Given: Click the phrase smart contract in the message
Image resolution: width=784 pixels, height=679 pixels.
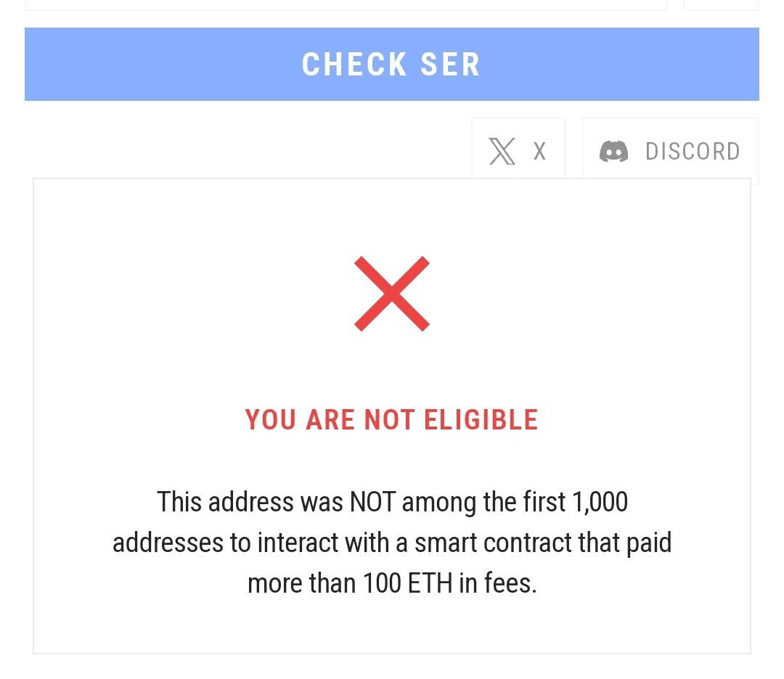Looking at the screenshot, I should click(493, 543).
